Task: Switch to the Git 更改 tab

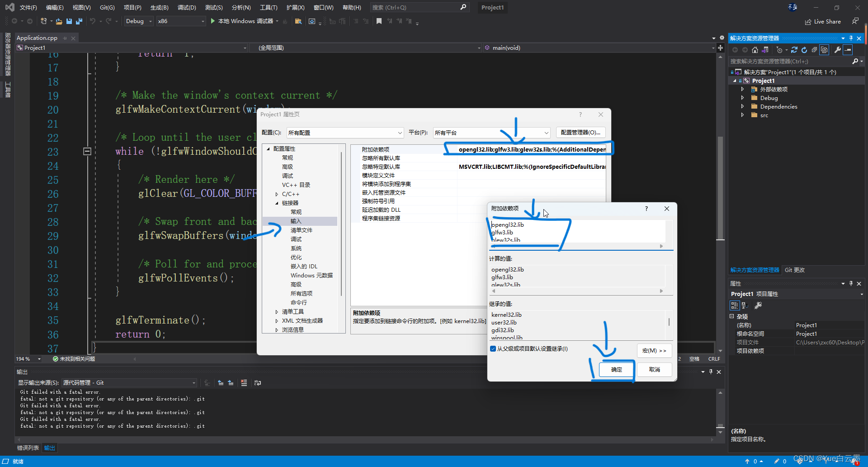Action: click(x=795, y=270)
